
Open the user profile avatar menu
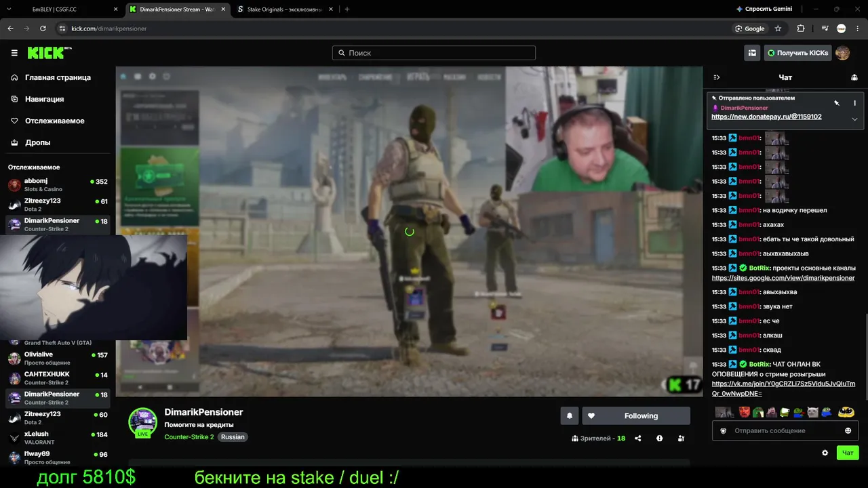tap(842, 53)
